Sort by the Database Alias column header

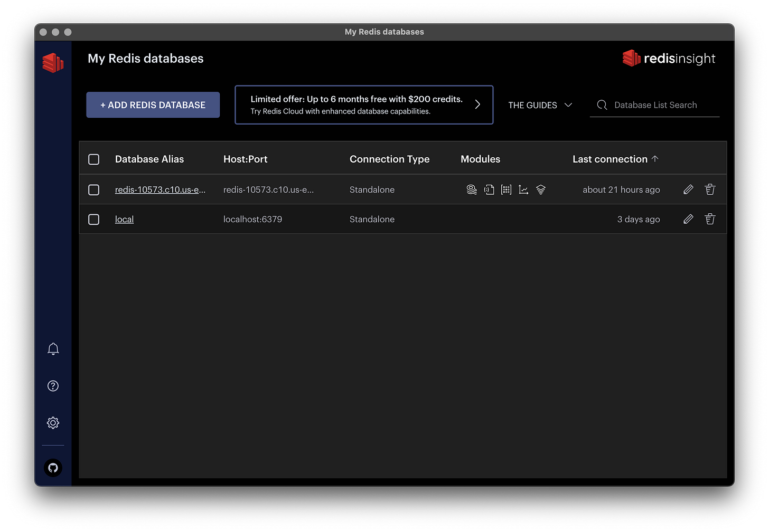coord(149,159)
